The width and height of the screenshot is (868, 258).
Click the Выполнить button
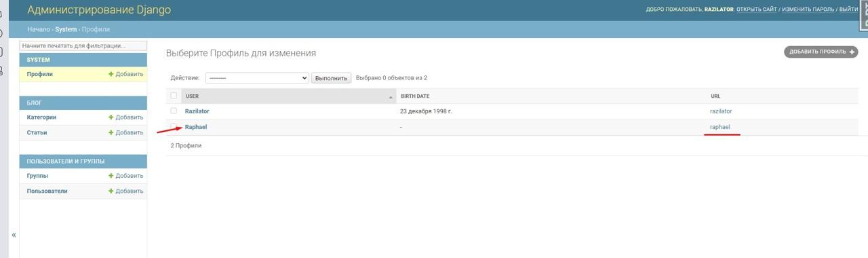pyautogui.click(x=332, y=78)
